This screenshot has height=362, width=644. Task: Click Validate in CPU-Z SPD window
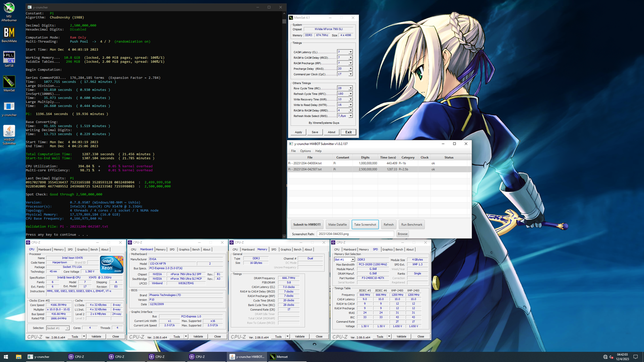click(401, 337)
